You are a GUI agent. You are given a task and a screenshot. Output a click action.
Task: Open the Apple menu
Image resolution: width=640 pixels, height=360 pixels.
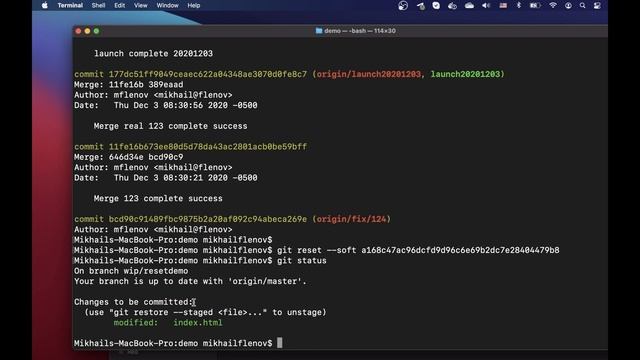pyautogui.click(x=45, y=5)
